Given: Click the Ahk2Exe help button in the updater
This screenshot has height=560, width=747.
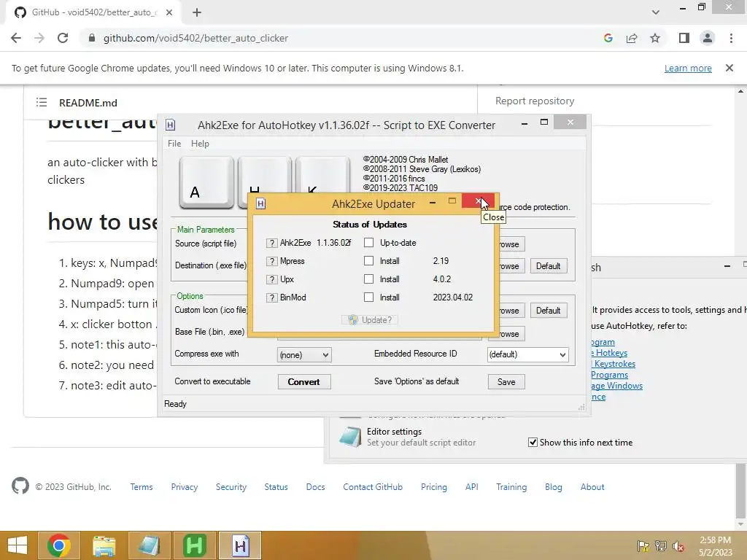Looking at the screenshot, I should 271,244.
